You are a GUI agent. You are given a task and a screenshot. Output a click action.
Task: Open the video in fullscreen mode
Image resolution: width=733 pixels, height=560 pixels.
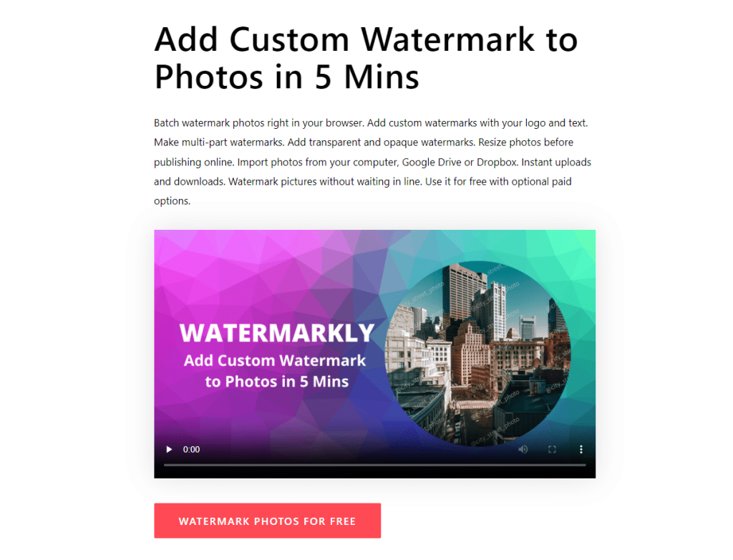tap(552, 450)
